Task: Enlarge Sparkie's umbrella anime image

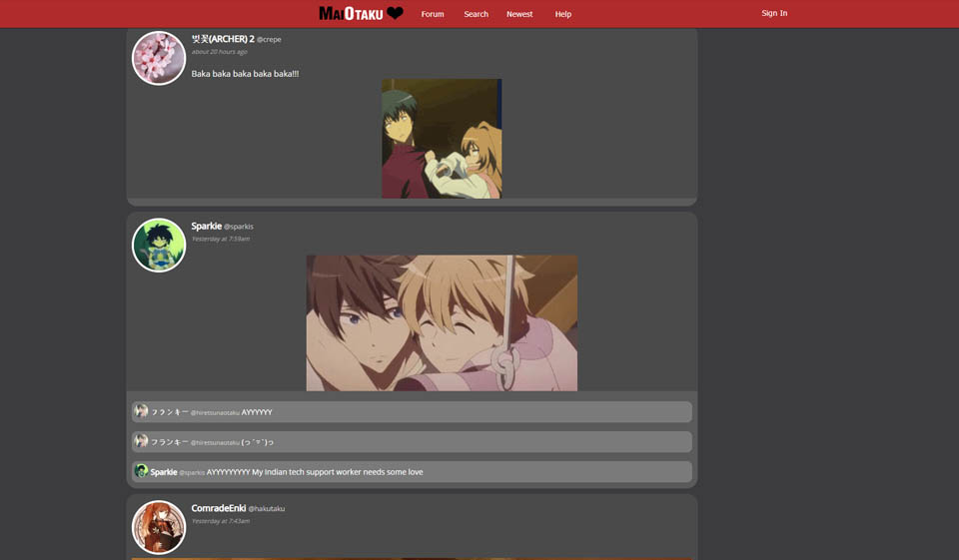Action: (x=442, y=322)
